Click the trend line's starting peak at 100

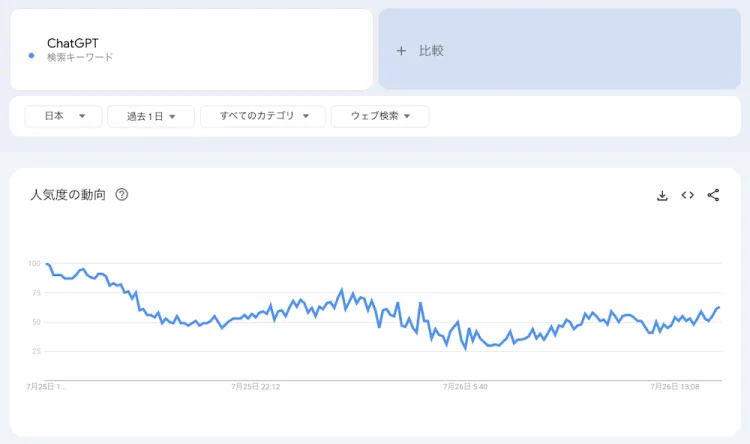pos(47,264)
